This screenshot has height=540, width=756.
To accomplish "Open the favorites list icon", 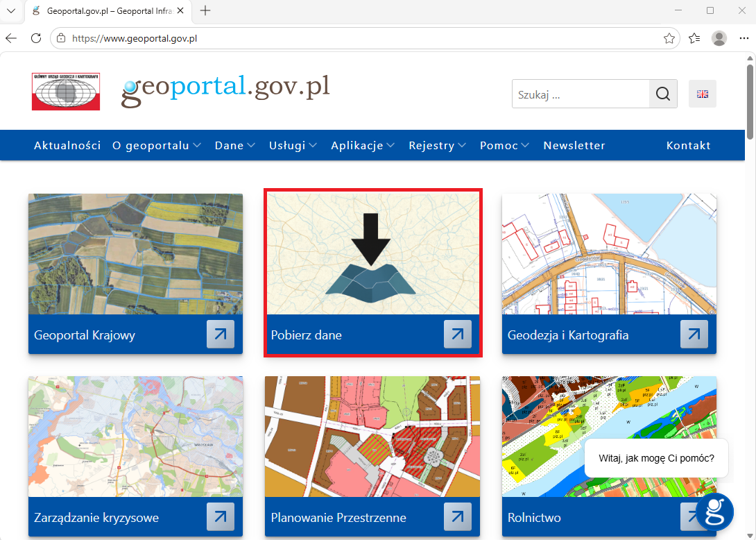I will tap(694, 38).
